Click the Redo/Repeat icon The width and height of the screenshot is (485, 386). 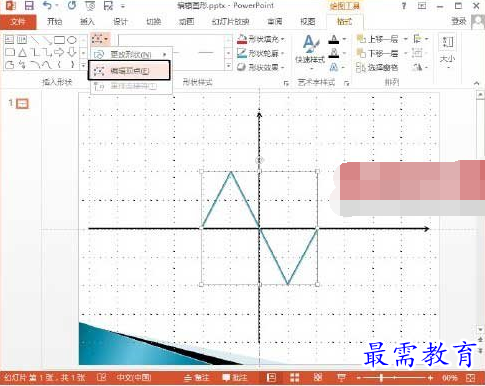[x=72, y=6]
